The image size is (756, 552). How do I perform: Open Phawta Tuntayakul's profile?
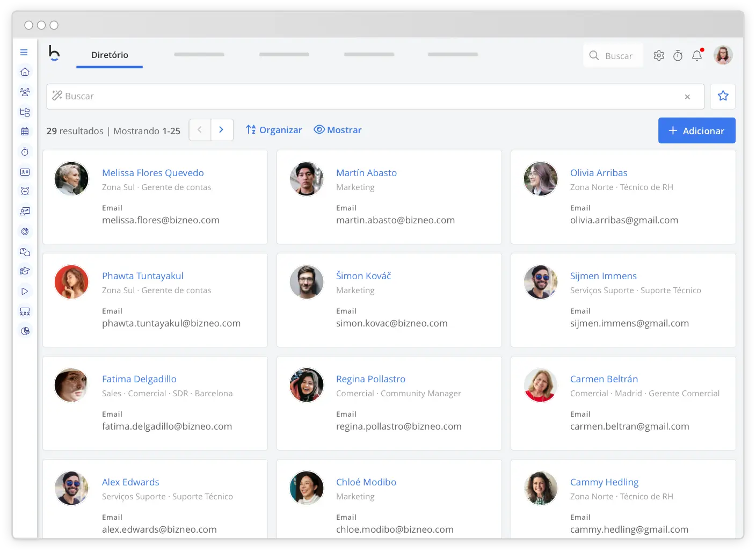click(143, 276)
